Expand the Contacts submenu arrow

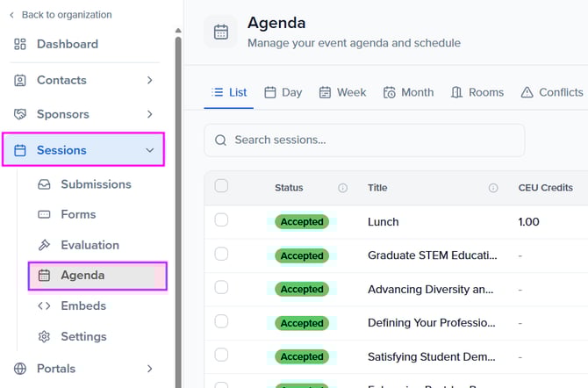[149, 81]
